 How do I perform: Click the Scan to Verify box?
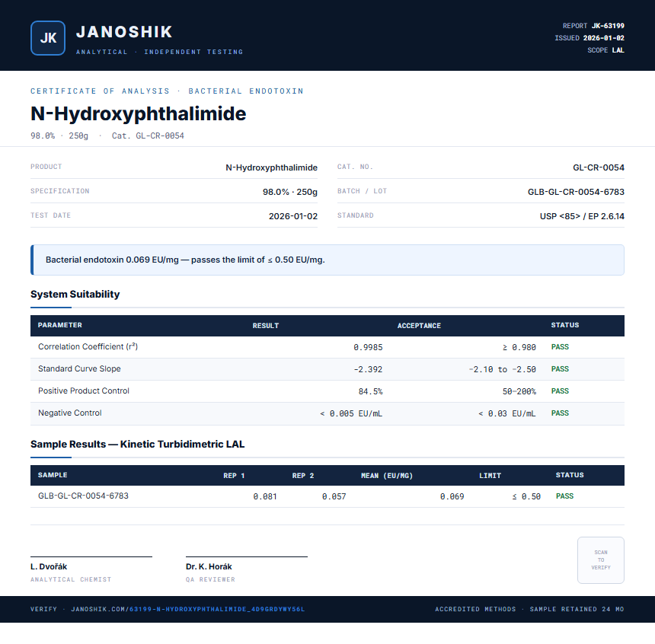(x=601, y=560)
